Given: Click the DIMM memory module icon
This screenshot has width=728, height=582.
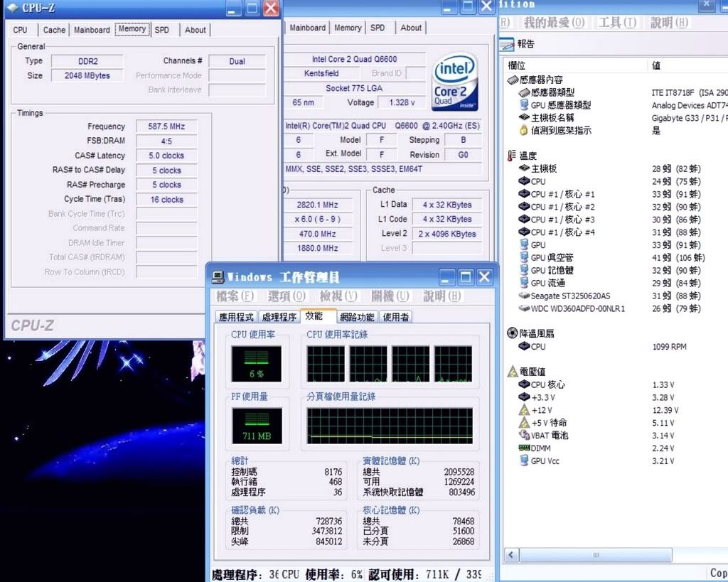Looking at the screenshot, I should click(x=524, y=448).
